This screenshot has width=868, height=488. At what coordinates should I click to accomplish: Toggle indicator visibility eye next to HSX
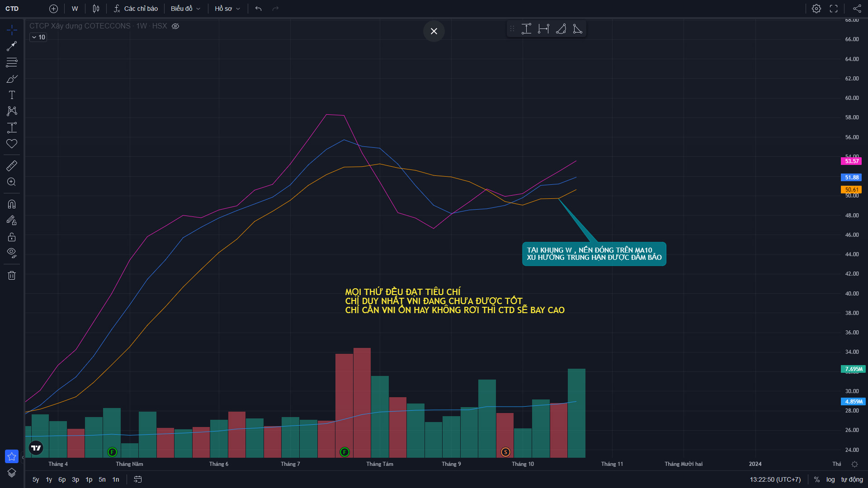pyautogui.click(x=175, y=26)
